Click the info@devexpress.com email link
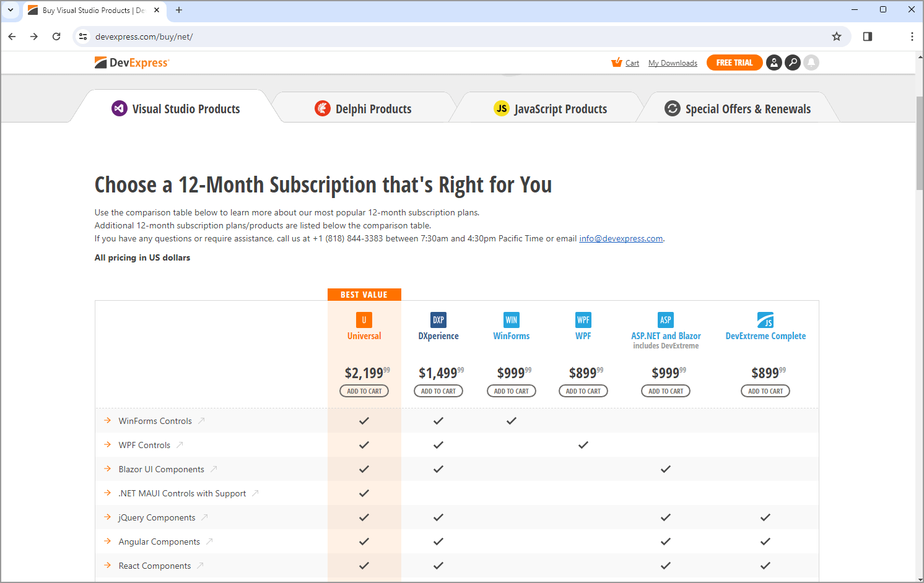 tap(621, 239)
